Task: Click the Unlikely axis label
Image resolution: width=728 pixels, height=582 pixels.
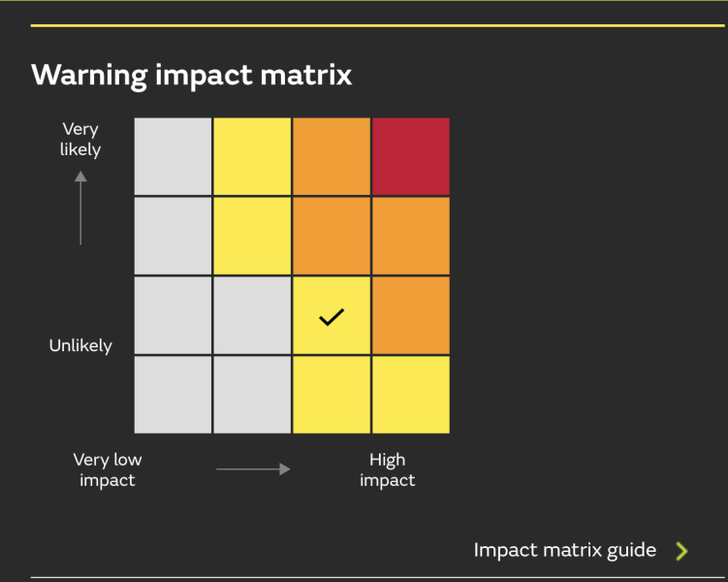Action: 80,345
